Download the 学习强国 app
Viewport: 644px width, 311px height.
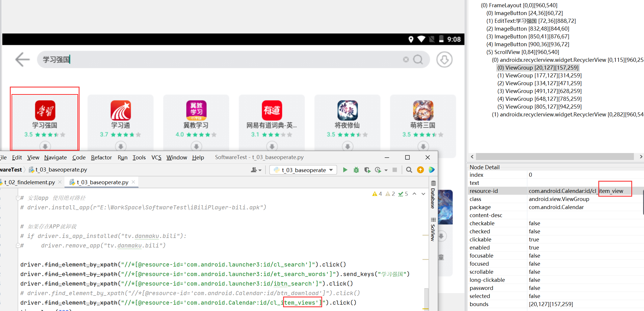pyautogui.click(x=45, y=146)
